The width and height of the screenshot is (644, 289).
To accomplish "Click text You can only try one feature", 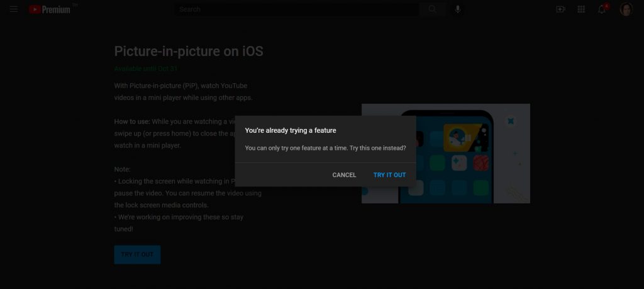I will click(325, 148).
